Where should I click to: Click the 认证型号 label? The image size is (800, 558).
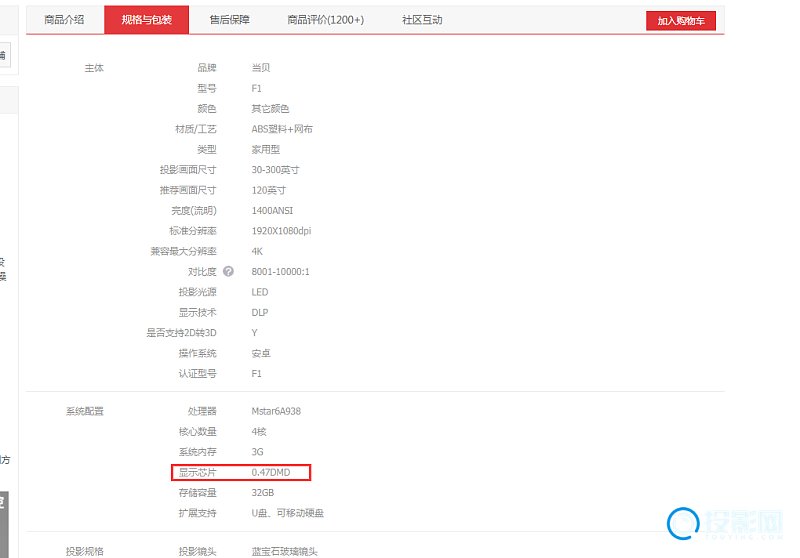(x=197, y=374)
